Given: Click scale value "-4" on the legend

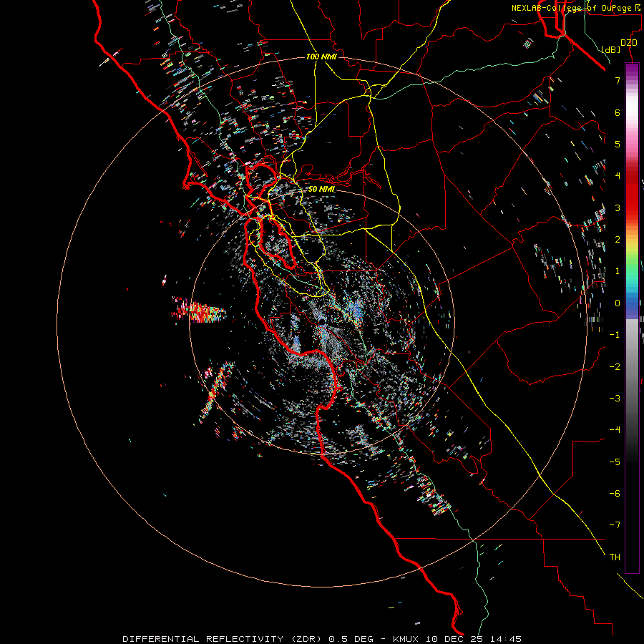Looking at the screenshot, I should coord(615,430).
